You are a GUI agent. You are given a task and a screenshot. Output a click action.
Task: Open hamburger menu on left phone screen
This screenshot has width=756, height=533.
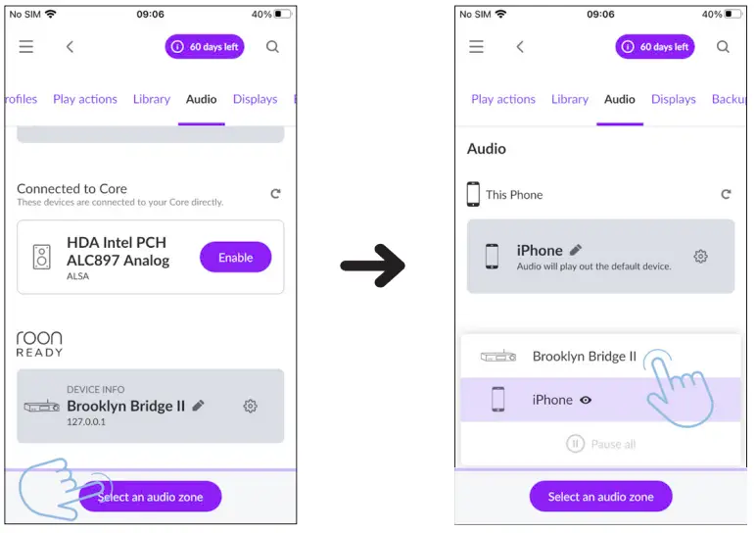point(26,47)
